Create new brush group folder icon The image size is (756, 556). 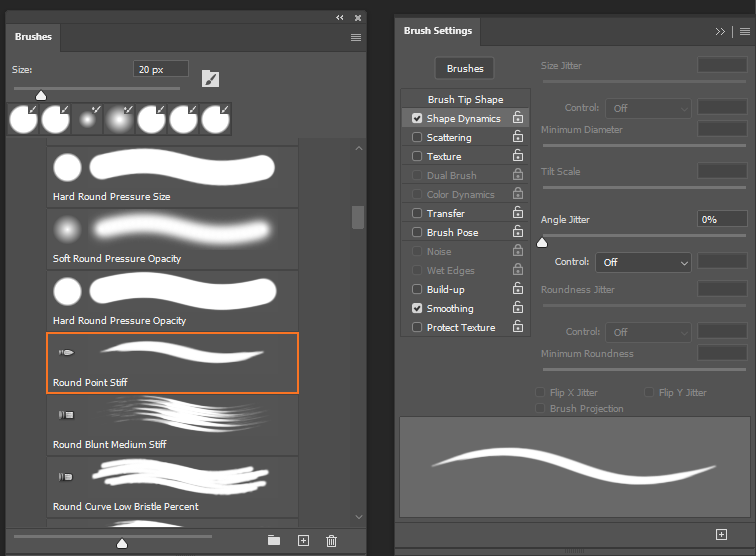click(274, 540)
